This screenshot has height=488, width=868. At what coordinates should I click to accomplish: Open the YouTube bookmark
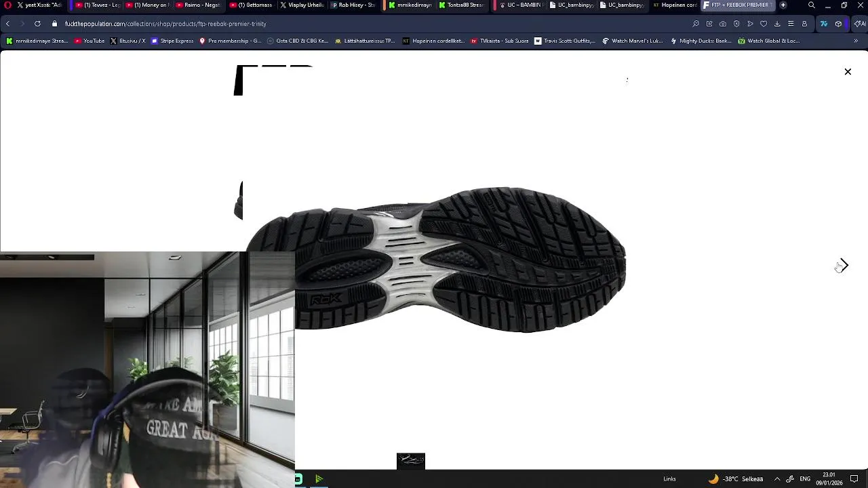[x=89, y=41]
